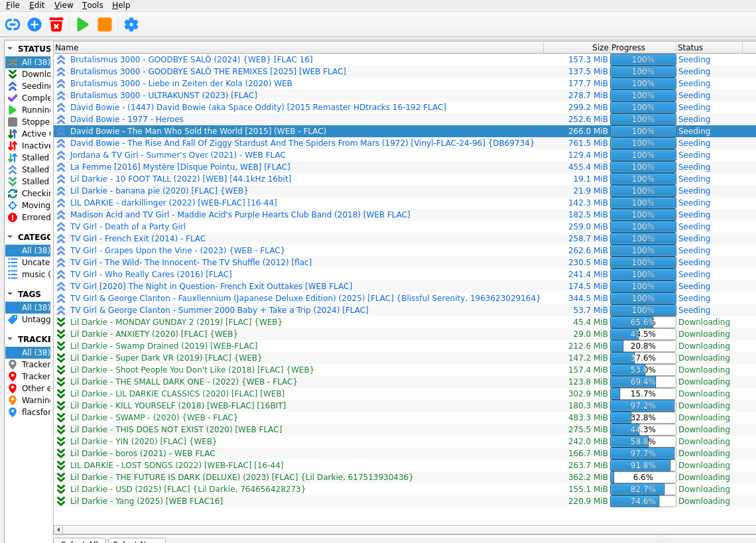Select the Seeding status filter icon

(13, 86)
